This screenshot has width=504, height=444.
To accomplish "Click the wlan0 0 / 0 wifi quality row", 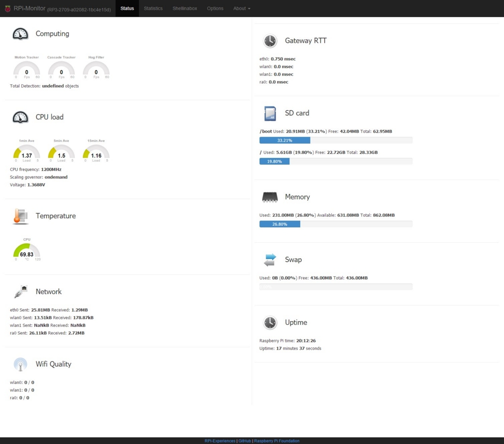I will [22, 383].
